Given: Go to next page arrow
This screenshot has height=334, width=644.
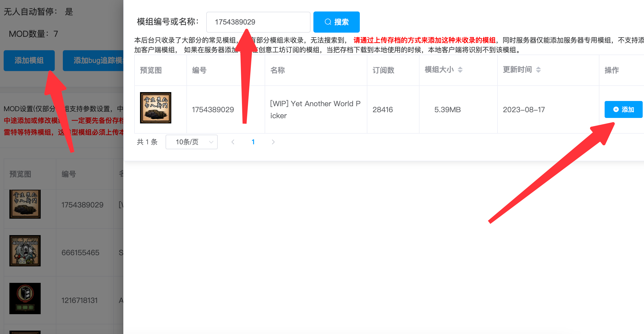Looking at the screenshot, I should [273, 142].
